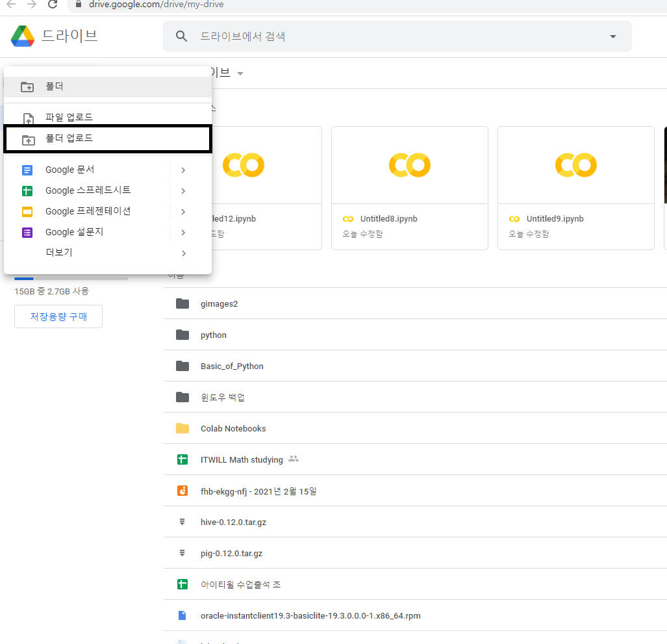Image resolution: width=667 pixels, height=644 pixels.
Task: Select 파일 업로드 from the menu
Action: pyautogui.click(x=69, y=118)
